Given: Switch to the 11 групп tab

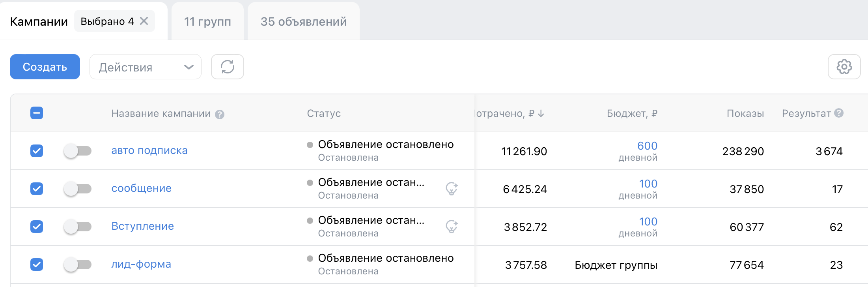Looking at the screenshot, I should (207, 21).
